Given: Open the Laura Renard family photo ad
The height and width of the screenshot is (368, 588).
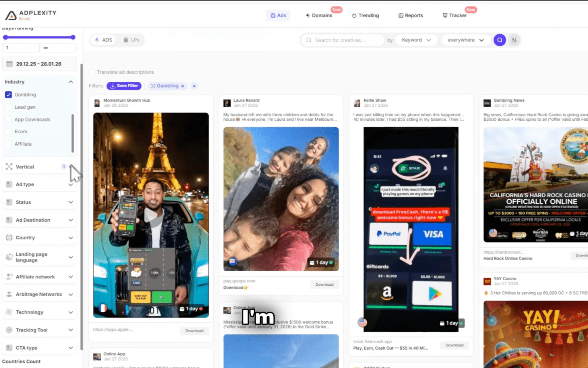Looking at the screenshot, I should point(281,199).
